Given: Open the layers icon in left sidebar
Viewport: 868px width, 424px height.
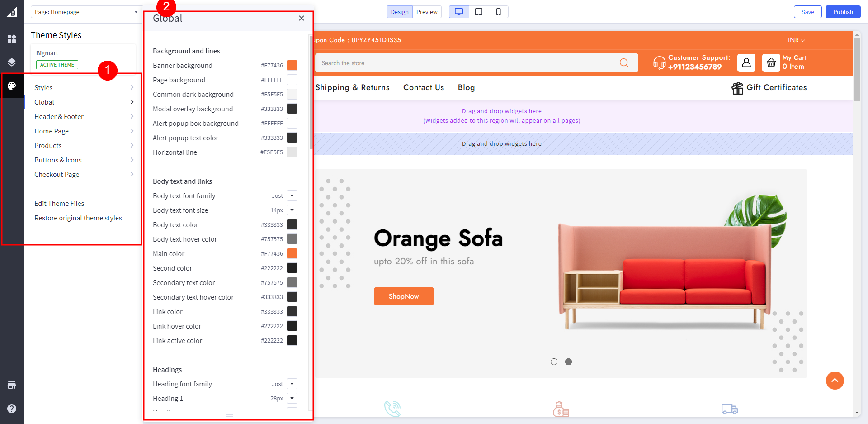Looking at the screenshot, I should [12, 62].
